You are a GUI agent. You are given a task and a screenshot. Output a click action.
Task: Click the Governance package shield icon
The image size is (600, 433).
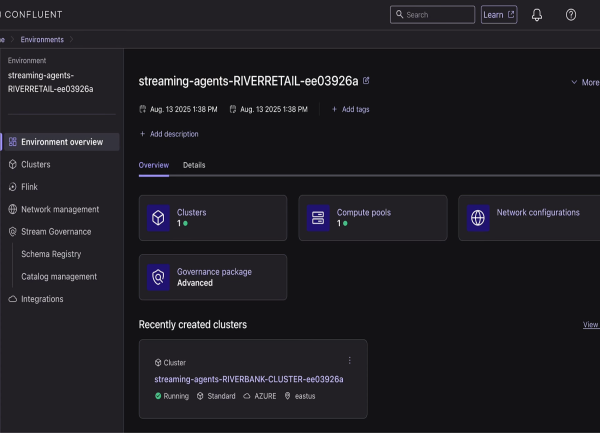pyautogui.click(x=158, y=277)
